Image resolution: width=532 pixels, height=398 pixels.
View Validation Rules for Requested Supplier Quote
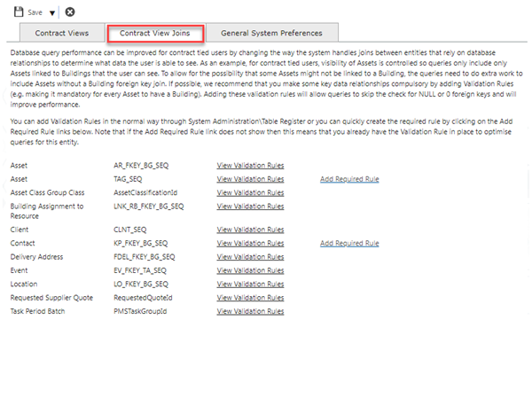[x=250, y=298]
